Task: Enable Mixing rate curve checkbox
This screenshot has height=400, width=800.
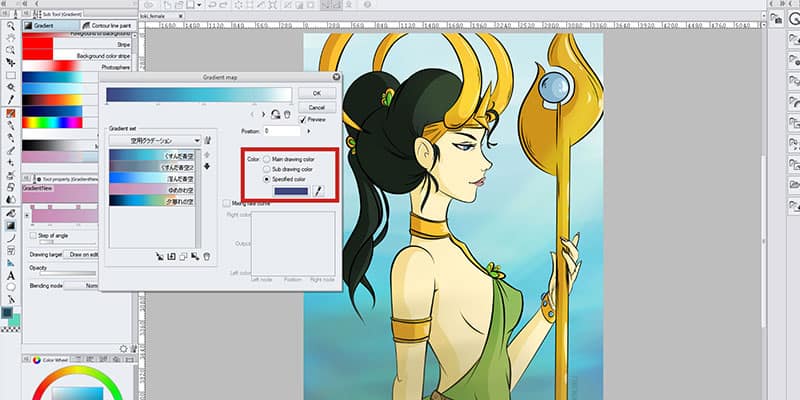Action: (x=227, y=203)
